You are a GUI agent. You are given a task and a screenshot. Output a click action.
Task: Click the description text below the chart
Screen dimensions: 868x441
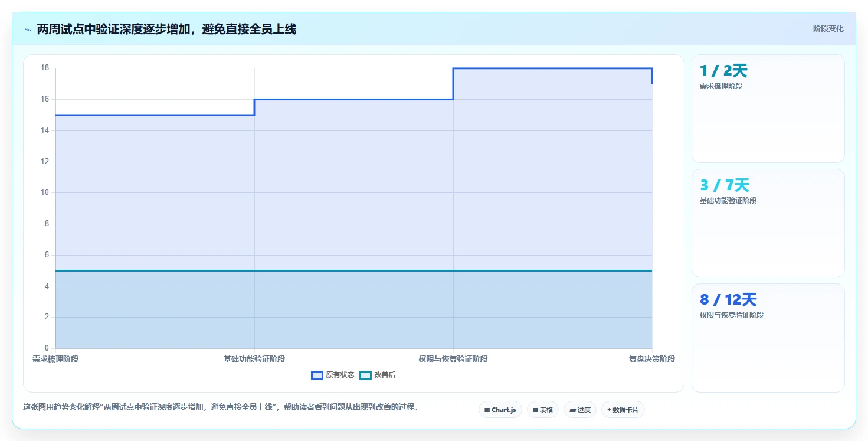pyautogui.click(x=221, y=407)
